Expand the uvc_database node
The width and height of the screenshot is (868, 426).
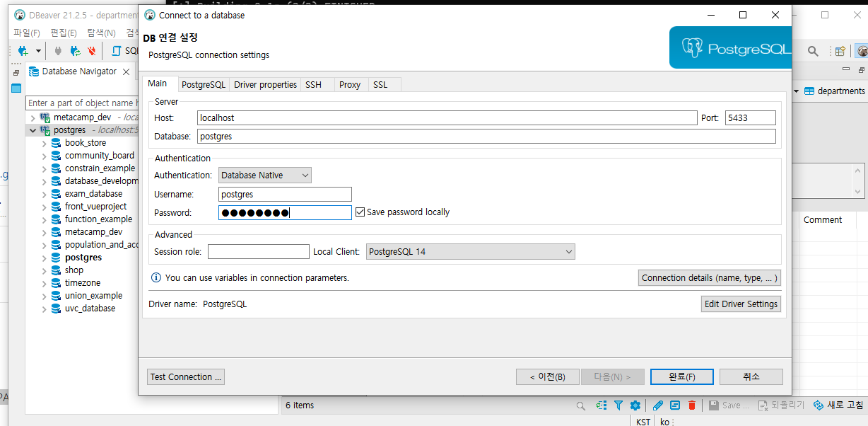coord(44,309)
